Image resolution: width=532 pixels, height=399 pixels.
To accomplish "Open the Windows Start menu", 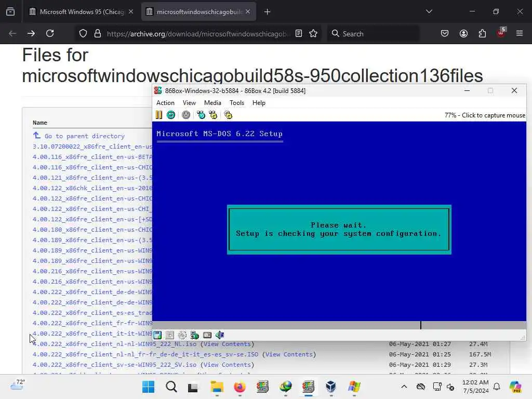I will tap(148, 387).
